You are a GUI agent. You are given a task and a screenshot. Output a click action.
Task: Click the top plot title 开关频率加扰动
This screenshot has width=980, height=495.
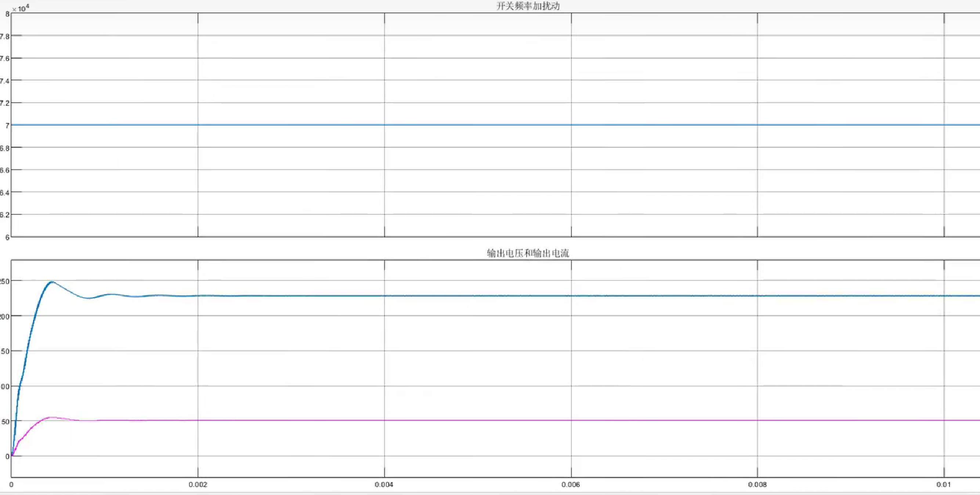coord(528,6)
